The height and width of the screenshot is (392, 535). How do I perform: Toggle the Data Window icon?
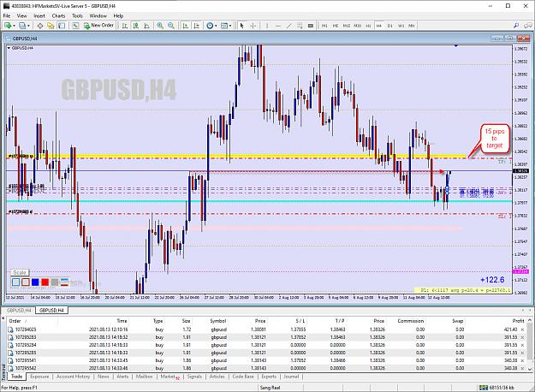pos(51,26)
